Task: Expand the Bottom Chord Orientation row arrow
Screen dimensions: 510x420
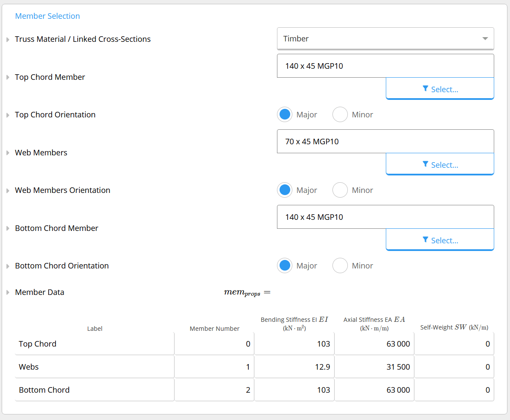Action: [x=8, y=266]
